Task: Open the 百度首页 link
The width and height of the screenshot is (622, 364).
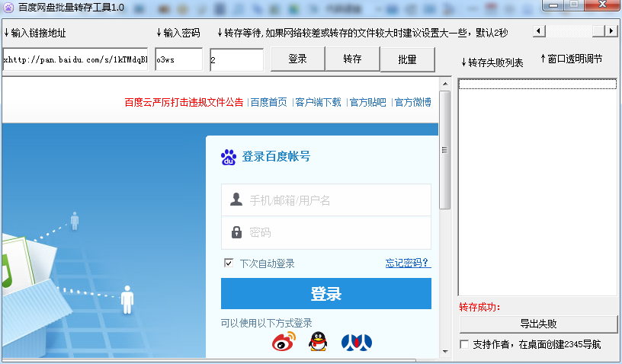Action: (268, 102)
